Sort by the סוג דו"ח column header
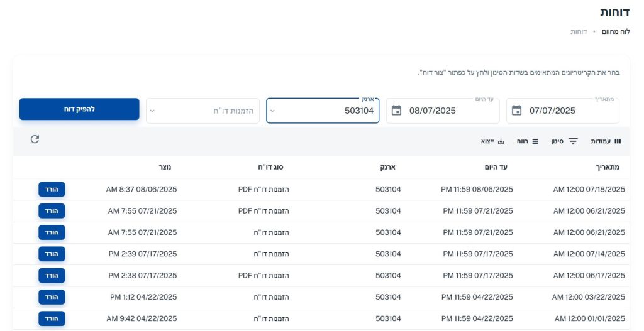644x331 pixels. coord(270,167)
